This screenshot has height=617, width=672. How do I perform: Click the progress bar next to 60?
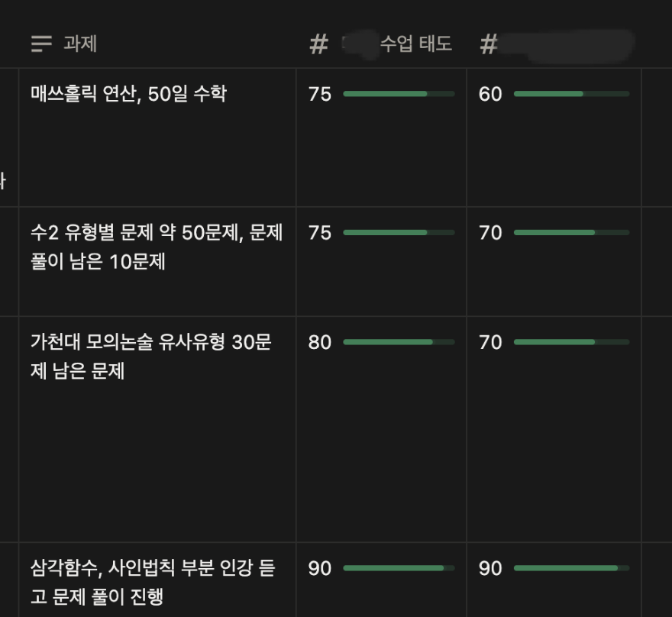571,94
